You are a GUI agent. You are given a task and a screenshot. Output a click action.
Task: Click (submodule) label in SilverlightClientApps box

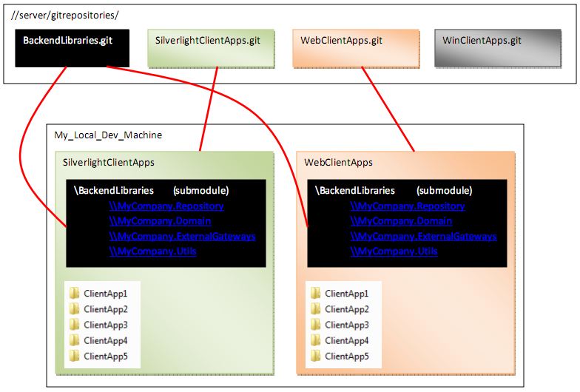201,191
